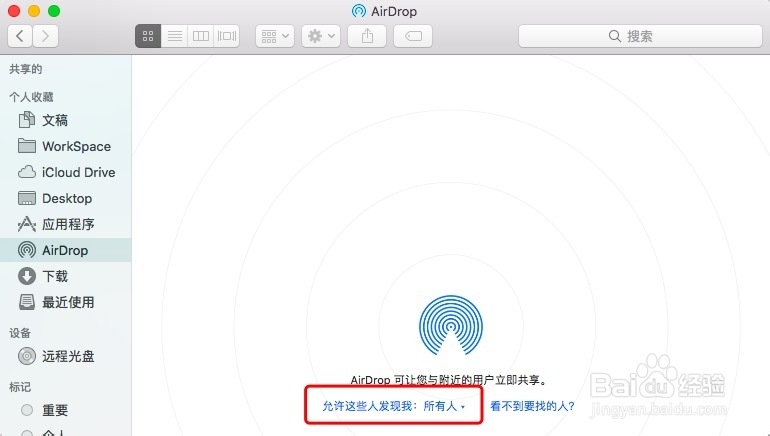Click the 文稿 document icon
This screenshot has height=436, width=770.
(x=27, y=120)
